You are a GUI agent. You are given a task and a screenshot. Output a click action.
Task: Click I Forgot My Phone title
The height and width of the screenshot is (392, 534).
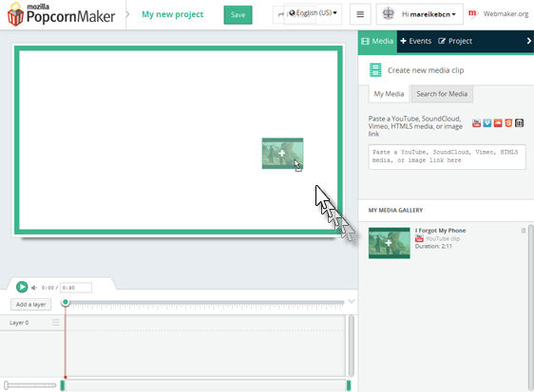click(x=440, y=231)
